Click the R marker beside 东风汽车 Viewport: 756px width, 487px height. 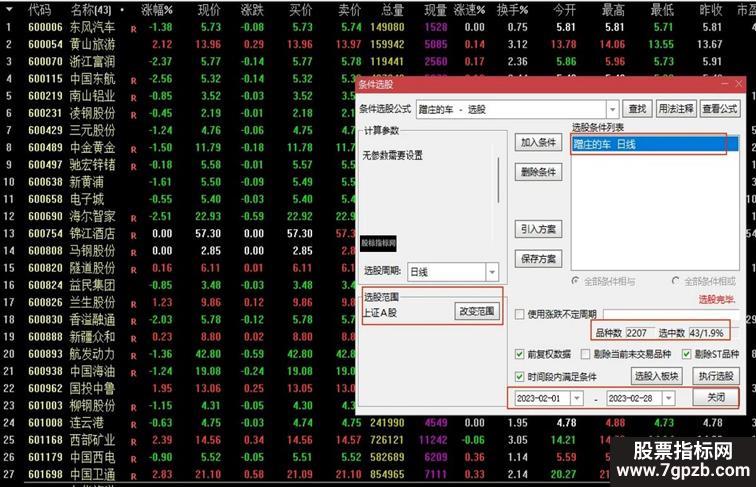[x=134, y=29]
